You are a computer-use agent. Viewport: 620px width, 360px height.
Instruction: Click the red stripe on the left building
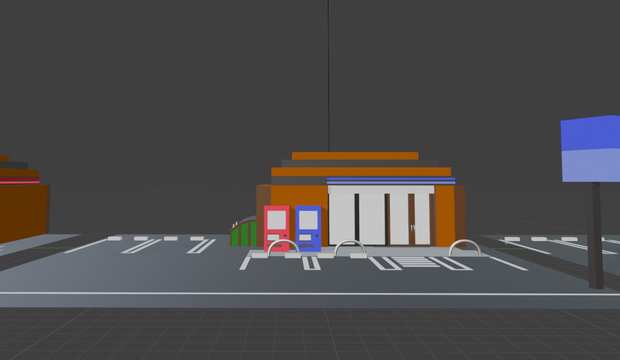coord(20,181)
